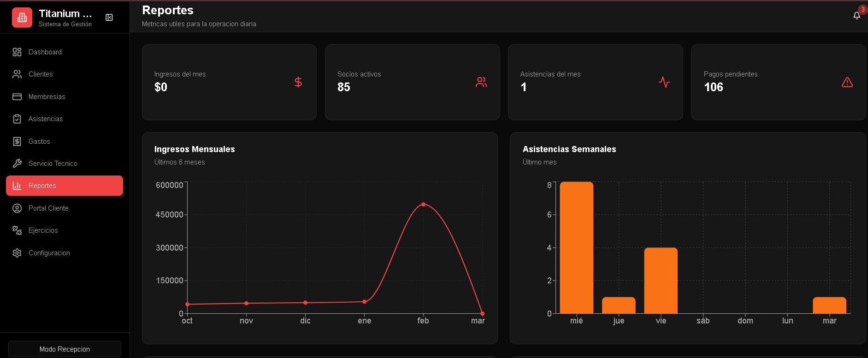Click the Socios activos people icon
Viewport: 868px width, 358px height.
coord(481,82)
